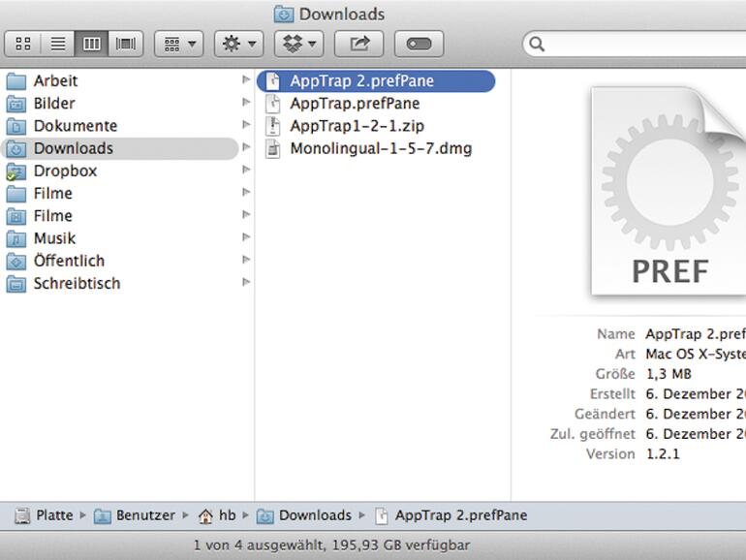Open the arrange-by dropdown

coord(179,44)
